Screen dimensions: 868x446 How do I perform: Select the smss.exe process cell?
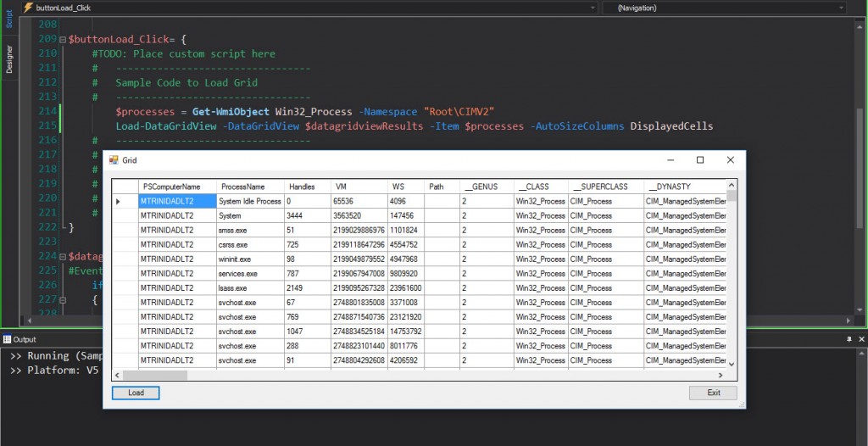click(x=250, y=230)
